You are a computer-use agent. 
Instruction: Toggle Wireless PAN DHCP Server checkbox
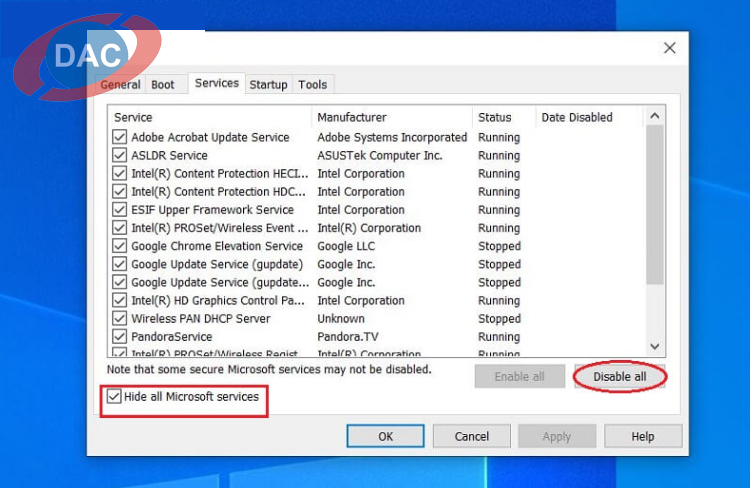[120, 319]
